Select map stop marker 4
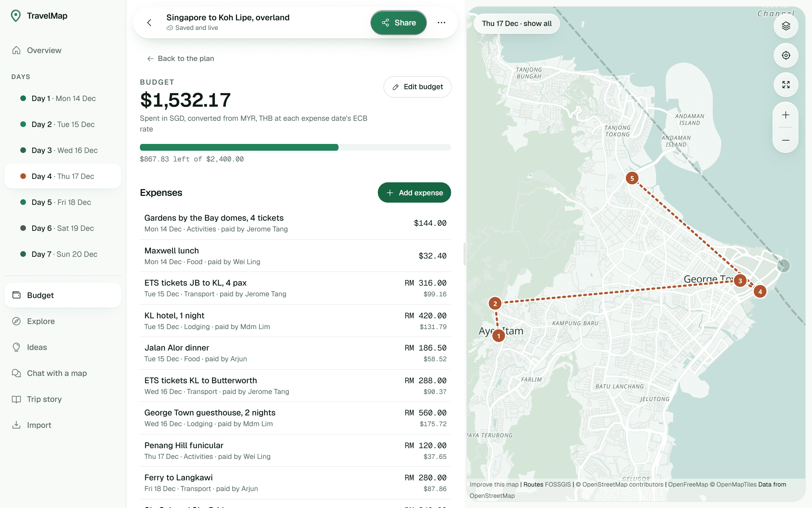The height and width of the screenshot is (508, 812). tap(760, 291)
